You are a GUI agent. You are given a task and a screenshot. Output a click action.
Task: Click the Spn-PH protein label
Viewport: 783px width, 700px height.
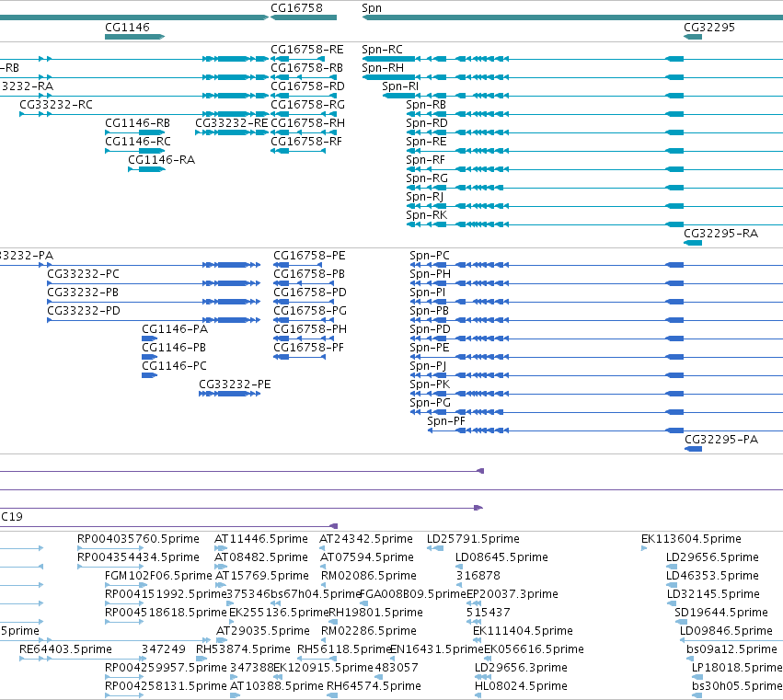pos(430,275)
